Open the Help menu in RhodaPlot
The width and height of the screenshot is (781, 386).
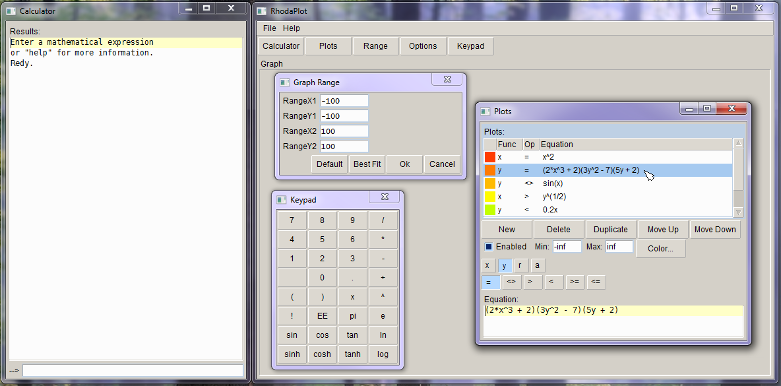click(x=291, y=28)
